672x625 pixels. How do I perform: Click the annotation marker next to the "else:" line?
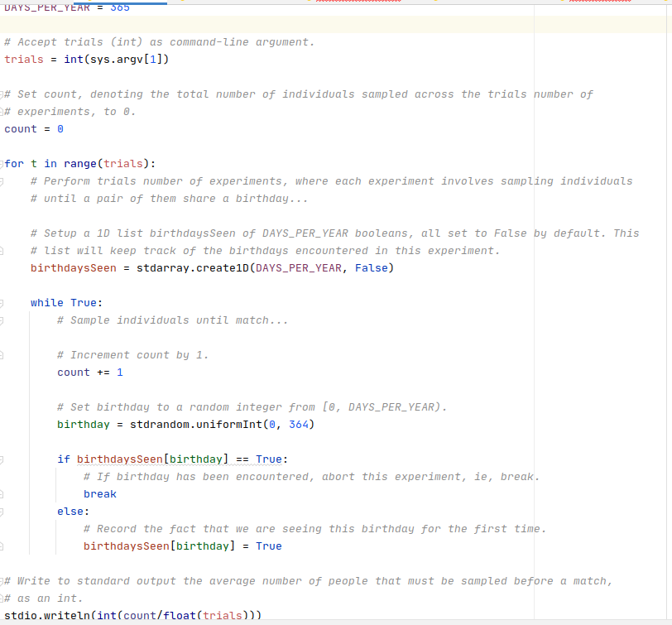point(3,511)
